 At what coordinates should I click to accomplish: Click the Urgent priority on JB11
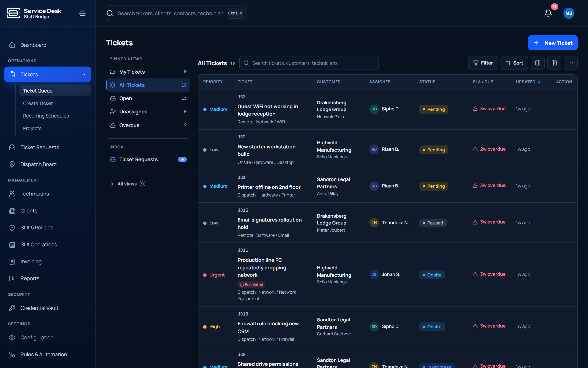coord(214,275)
